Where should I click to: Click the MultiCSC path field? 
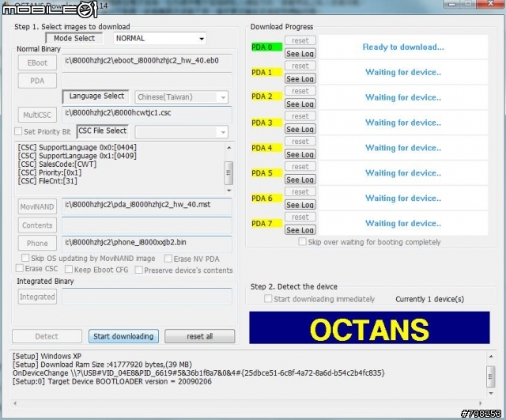point(147,114)
